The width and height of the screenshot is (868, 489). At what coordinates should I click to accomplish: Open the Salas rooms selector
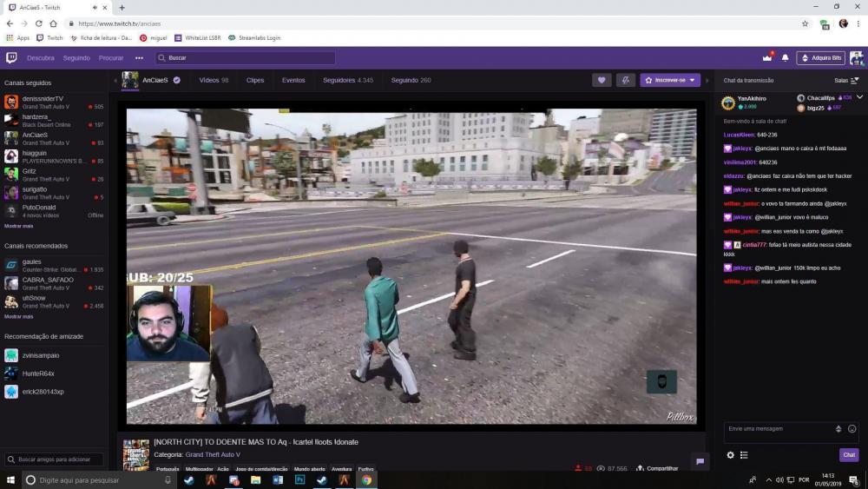point(846,80)
